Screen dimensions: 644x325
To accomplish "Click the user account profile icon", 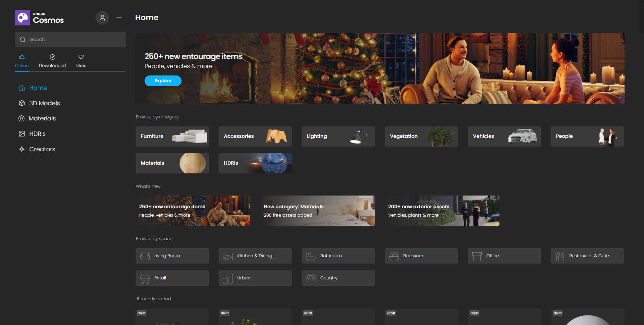I will 102,18.
